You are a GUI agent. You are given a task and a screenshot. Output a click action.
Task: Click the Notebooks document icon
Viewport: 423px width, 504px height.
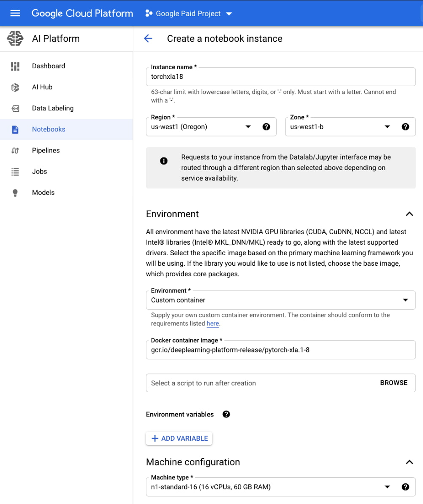coord(15,130)
